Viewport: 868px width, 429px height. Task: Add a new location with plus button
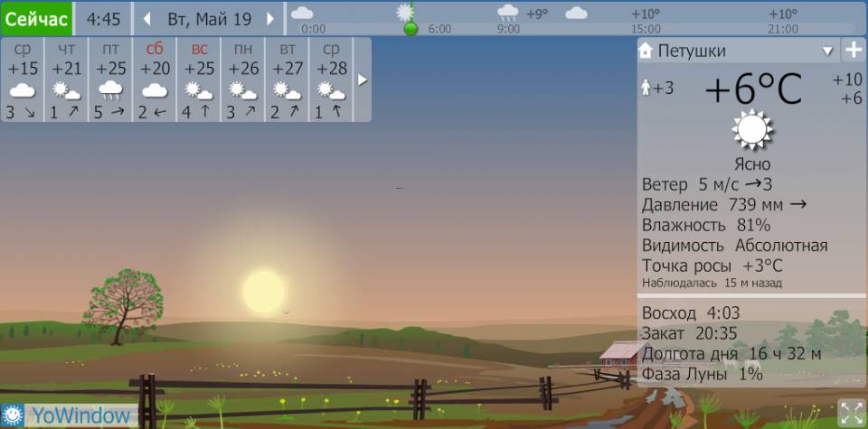click(853, 51)
